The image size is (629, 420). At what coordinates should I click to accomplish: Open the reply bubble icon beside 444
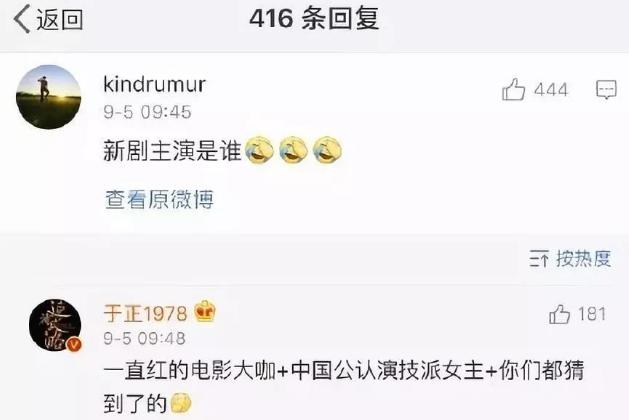coord(606,89)
